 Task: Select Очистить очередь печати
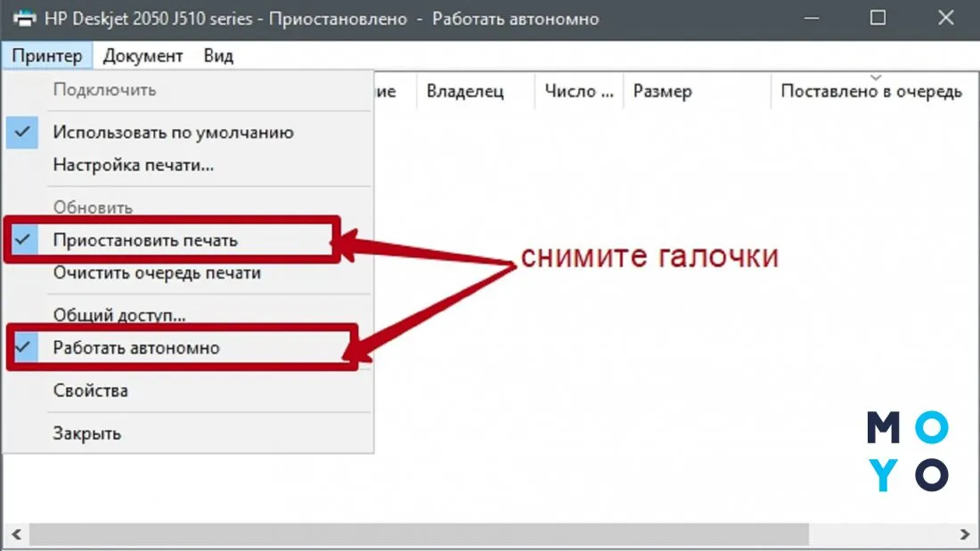pos(188,273)
